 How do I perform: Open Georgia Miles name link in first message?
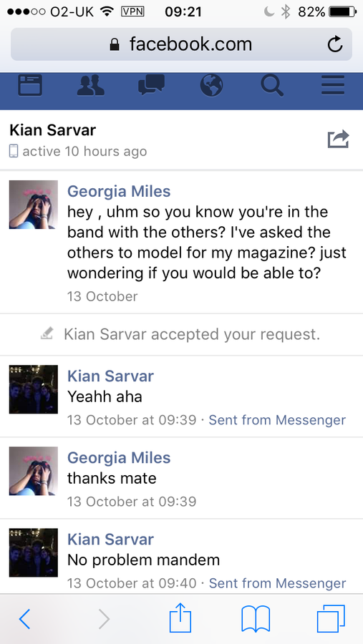click(119, 191)
